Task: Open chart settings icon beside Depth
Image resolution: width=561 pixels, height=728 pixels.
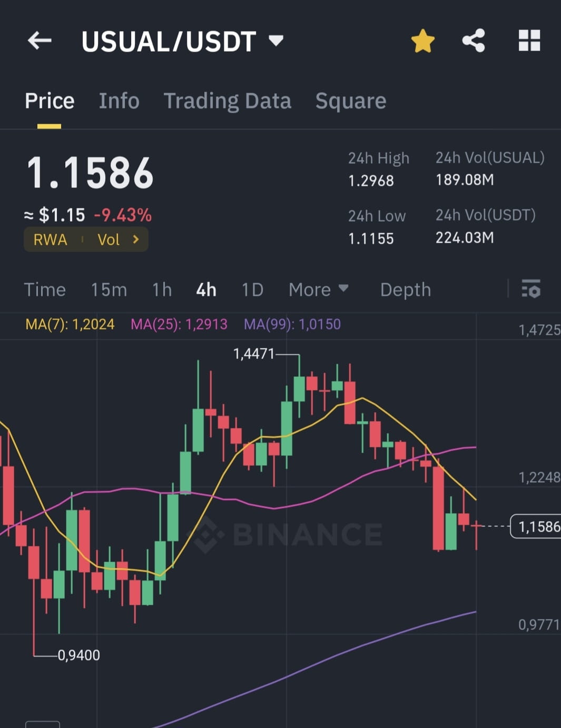Action: click(x=530, y=290)
